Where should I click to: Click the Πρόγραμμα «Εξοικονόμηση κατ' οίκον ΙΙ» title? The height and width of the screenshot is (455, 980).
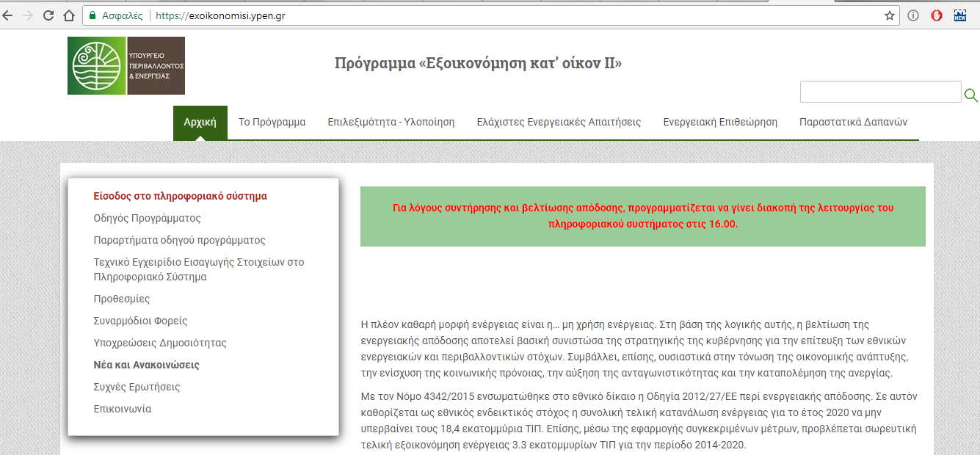(478, 63)
